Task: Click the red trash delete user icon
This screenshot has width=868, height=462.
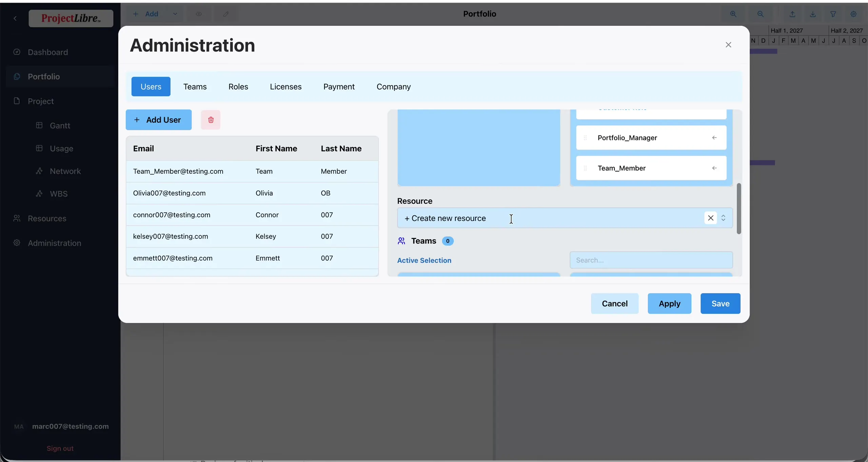Action: click(211, 120)
